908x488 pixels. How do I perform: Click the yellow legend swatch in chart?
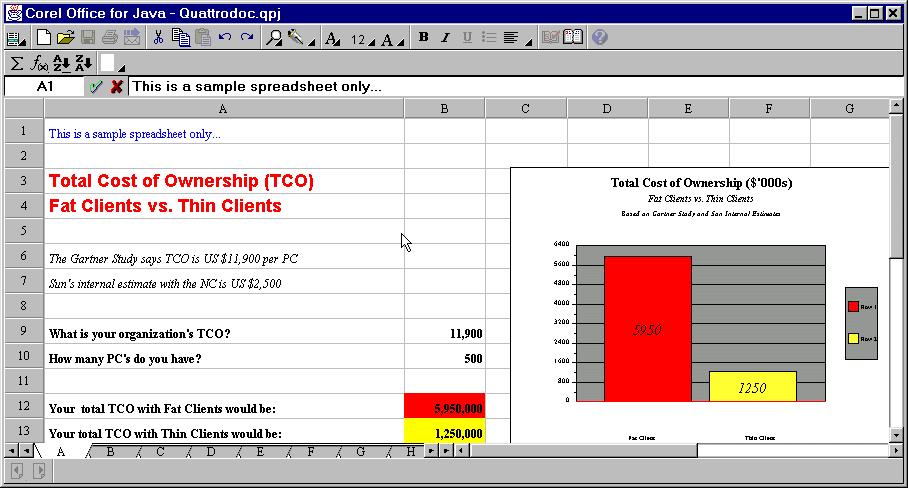pos(853,339)
